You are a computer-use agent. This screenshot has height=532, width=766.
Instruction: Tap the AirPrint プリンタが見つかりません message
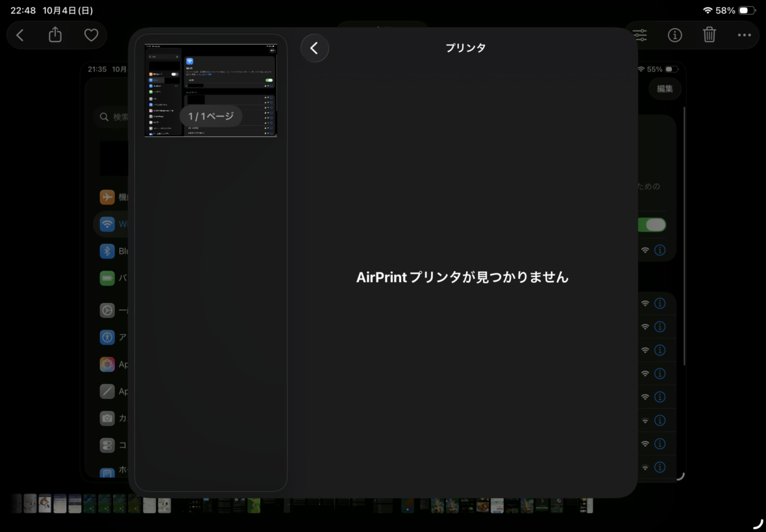462,277
